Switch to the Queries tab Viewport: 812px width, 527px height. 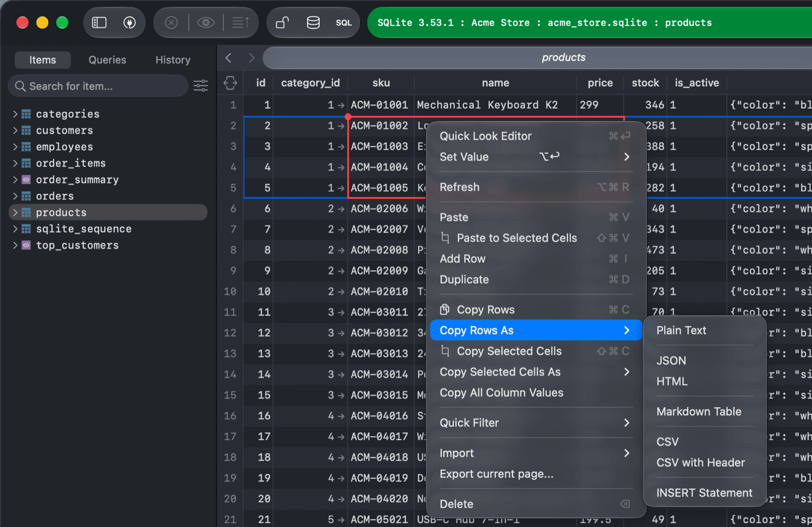pos(107,60)
